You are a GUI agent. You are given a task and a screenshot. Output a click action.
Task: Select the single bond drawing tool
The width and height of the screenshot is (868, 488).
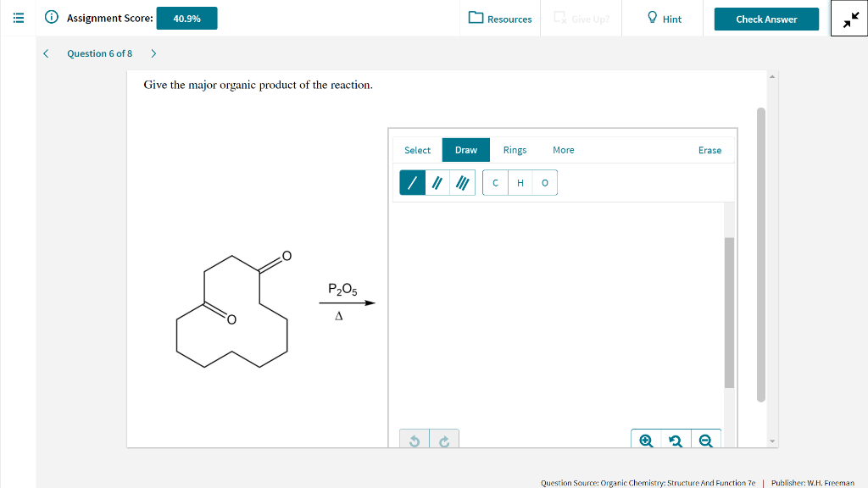coord(411,182)
